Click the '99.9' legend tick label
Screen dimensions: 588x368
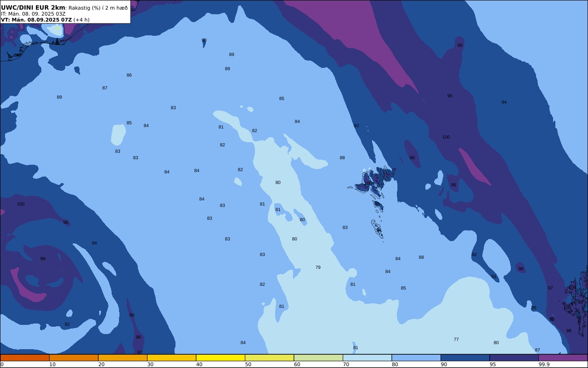coord(544,364)
